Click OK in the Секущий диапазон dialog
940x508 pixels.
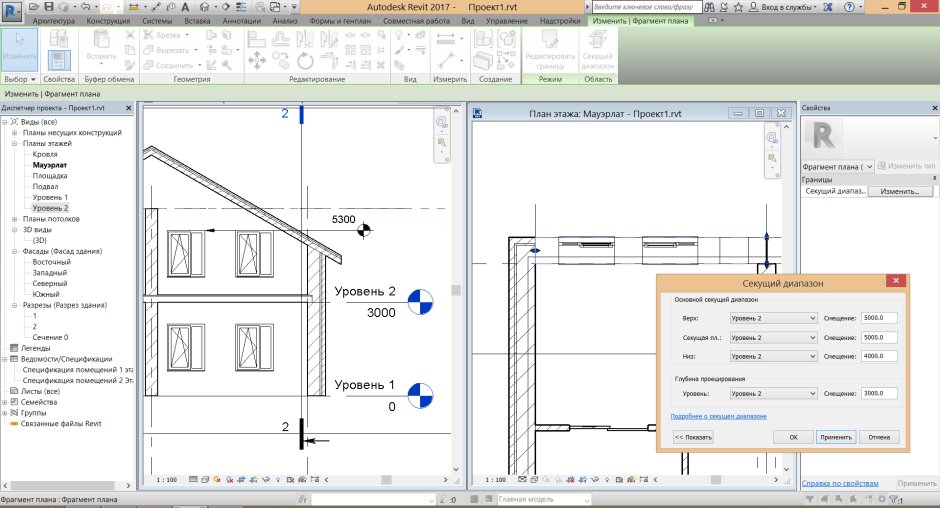click(793, 437)
